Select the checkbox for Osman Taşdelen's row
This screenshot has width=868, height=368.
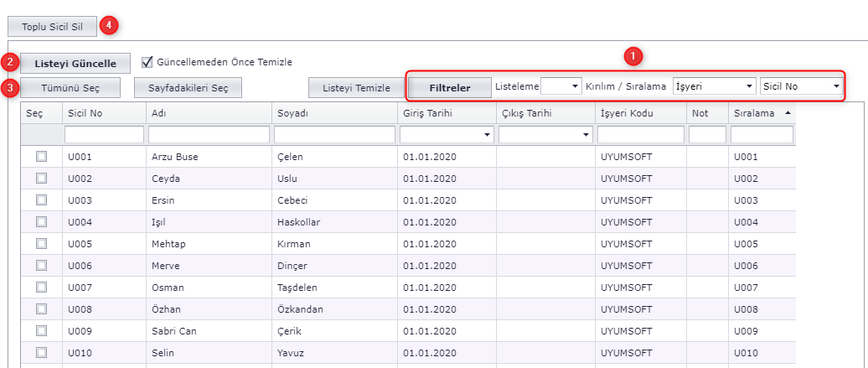click(41, 287)
